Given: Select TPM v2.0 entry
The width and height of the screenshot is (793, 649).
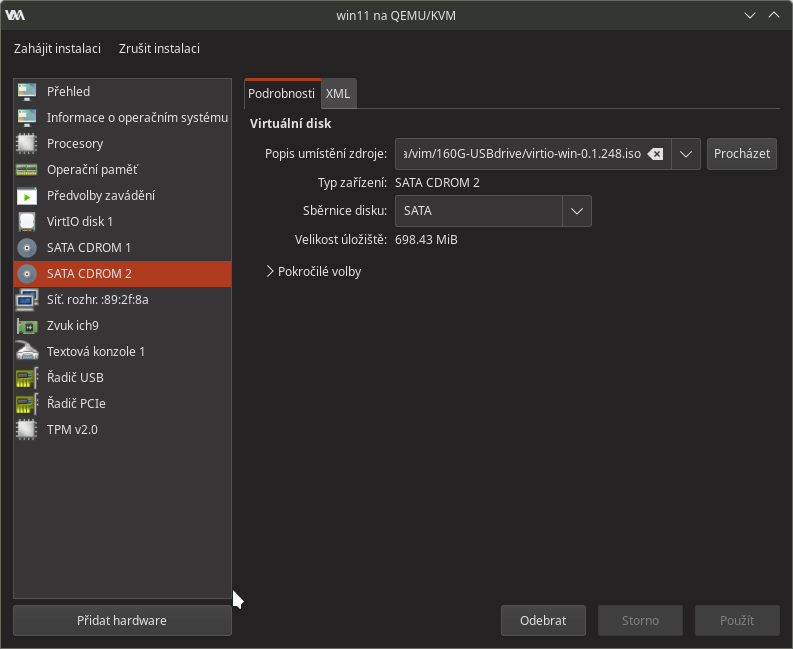Looking at the screenshot, I should click(x=122, y=429).
